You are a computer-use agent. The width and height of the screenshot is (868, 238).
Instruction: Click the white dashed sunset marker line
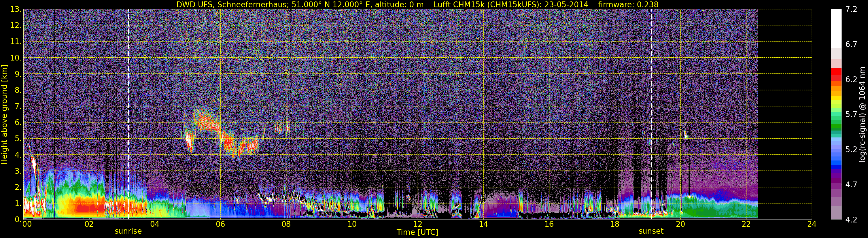pos(651,114)
